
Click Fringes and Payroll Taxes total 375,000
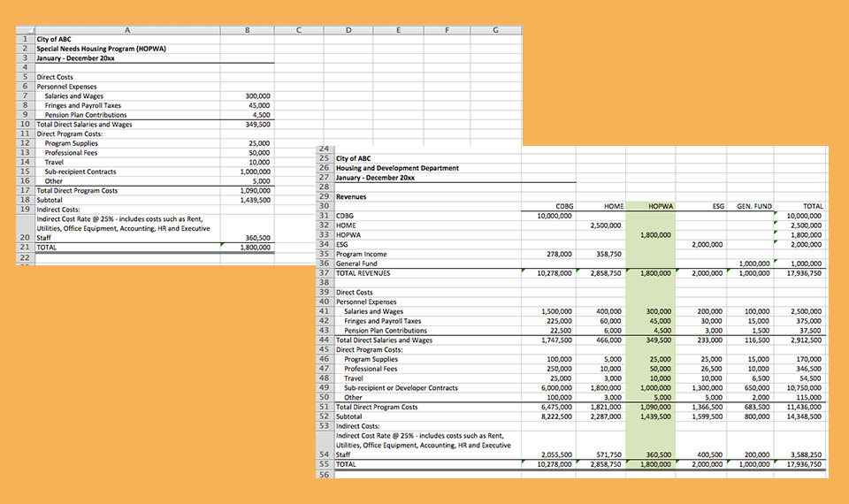click(x=809, y=321)
